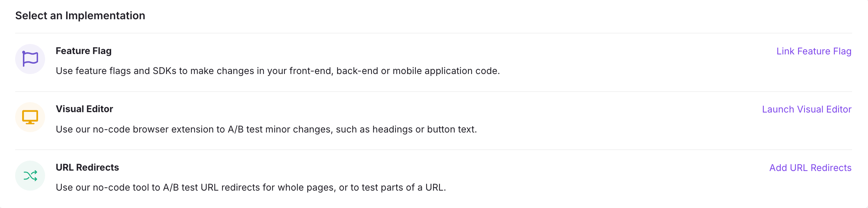Click the URL redirects for whole pages description
Screen dimensions: 868x208
tap(251, 187)
